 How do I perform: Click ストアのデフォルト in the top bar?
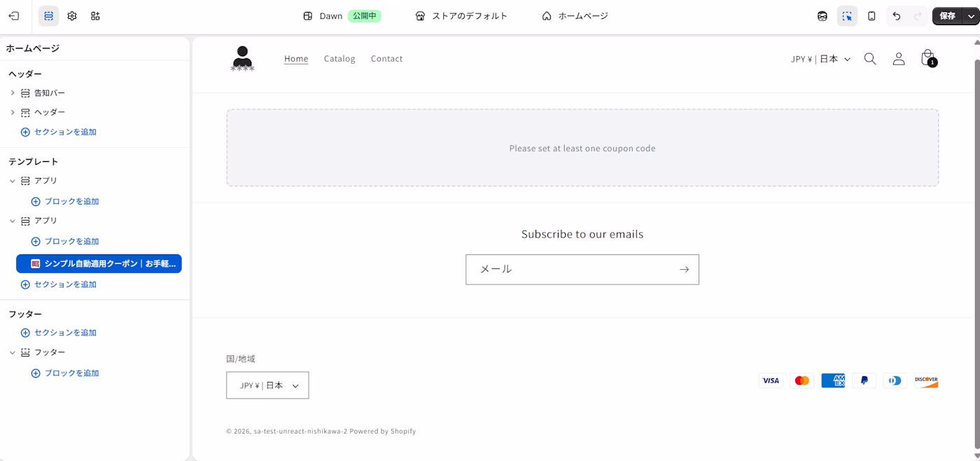(468, 15)
